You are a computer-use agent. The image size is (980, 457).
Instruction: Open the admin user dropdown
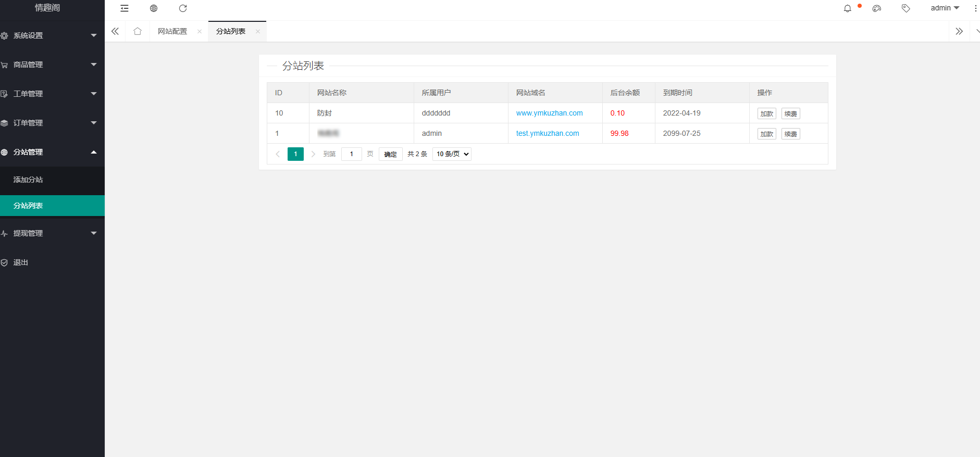944,8
